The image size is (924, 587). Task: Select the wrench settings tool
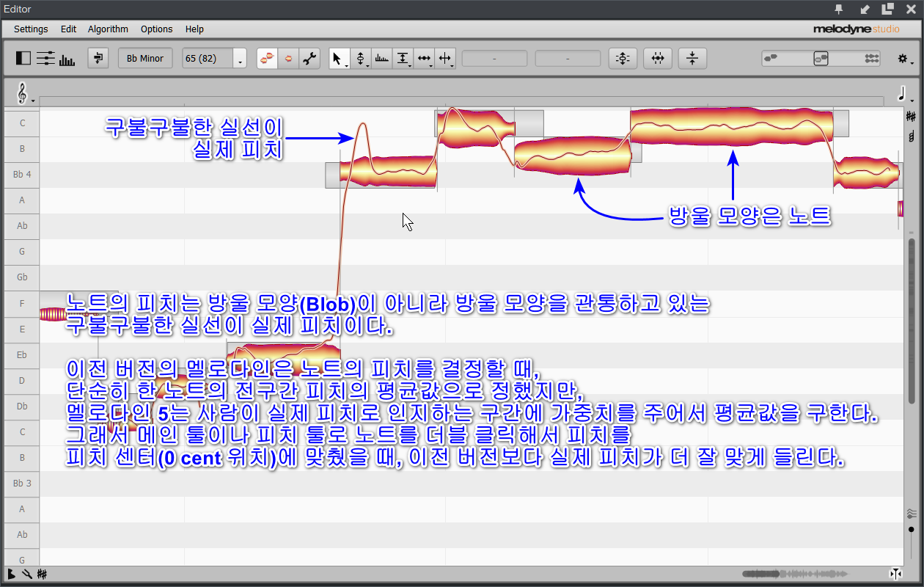tap(309, 59)
